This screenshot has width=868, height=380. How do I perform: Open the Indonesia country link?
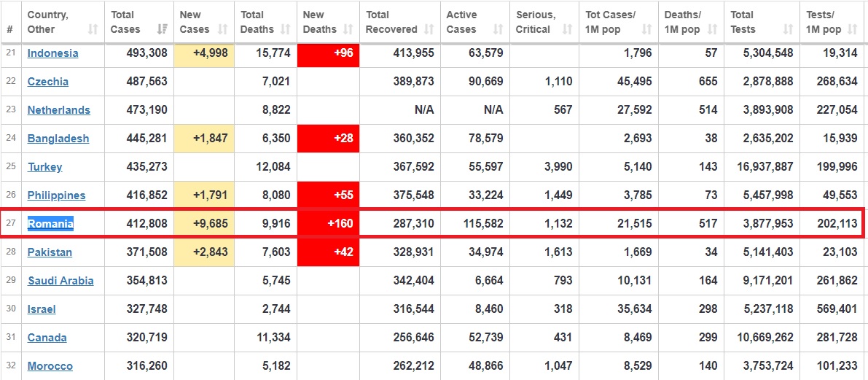tap(52, 53)
